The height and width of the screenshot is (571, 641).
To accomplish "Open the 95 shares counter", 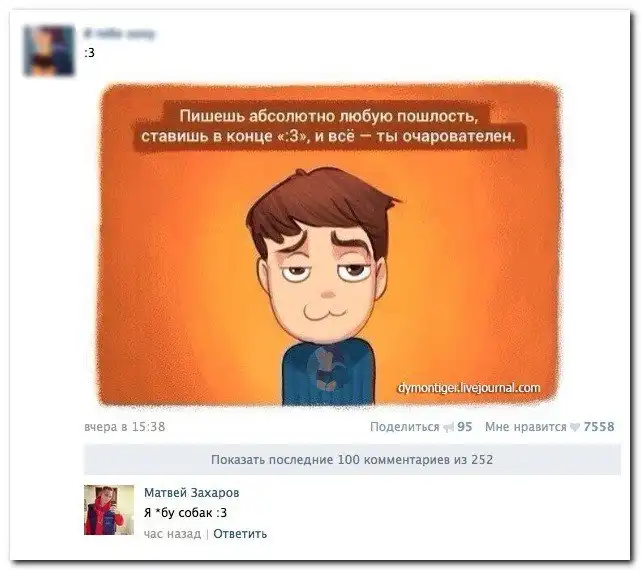I will [x=464, y=427].
